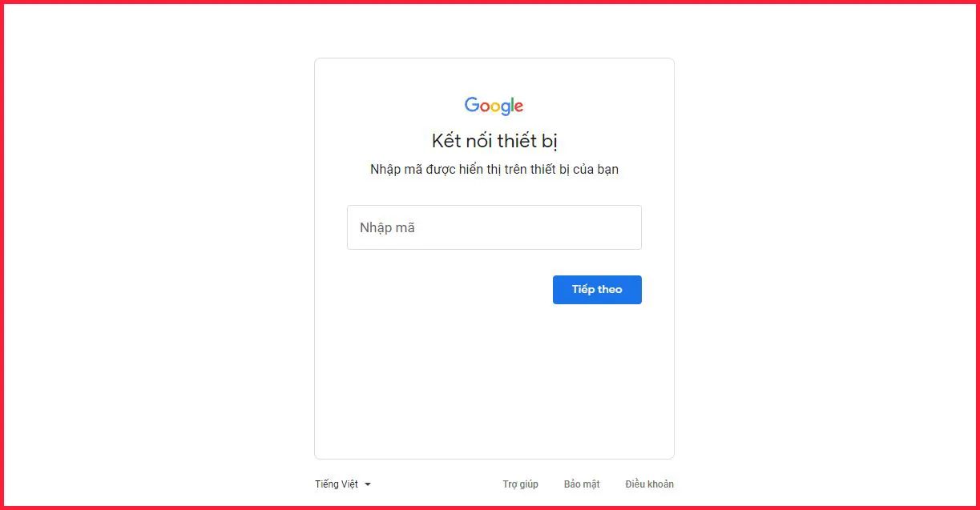
Task: Click the 'Kết nối thiết bị' heading
Action: 494,140
